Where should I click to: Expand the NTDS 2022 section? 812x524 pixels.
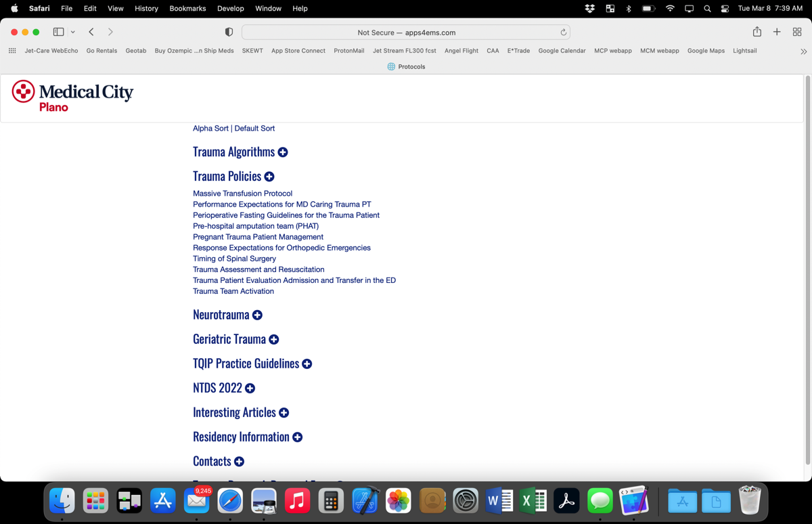250,389
